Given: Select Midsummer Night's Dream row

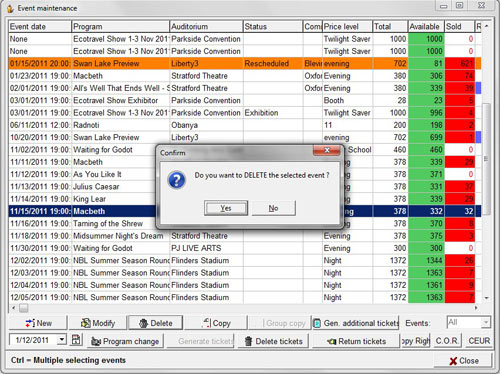Looking at the screenshot, I should [245, 236].
